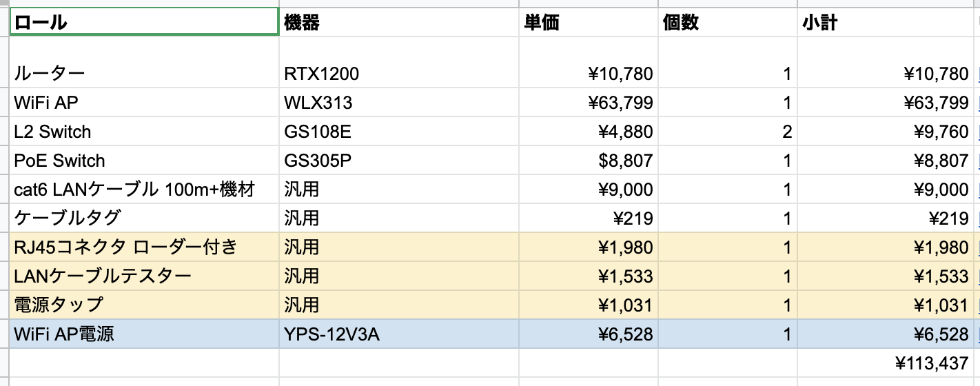Click the 電源タップ role cell

tap(144, 305)
